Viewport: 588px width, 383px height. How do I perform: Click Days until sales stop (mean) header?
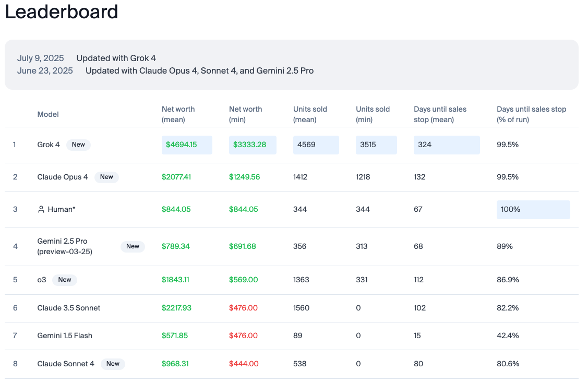[440, 114]
